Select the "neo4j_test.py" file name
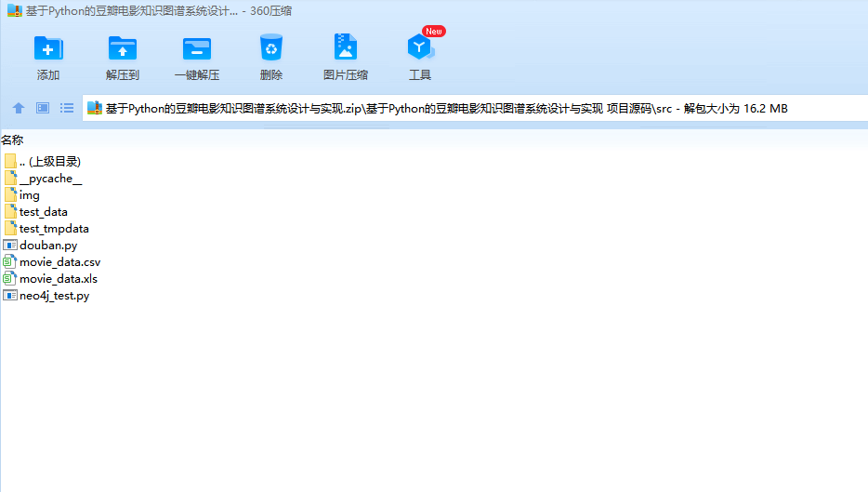868x492 pixels. point(54,296)
